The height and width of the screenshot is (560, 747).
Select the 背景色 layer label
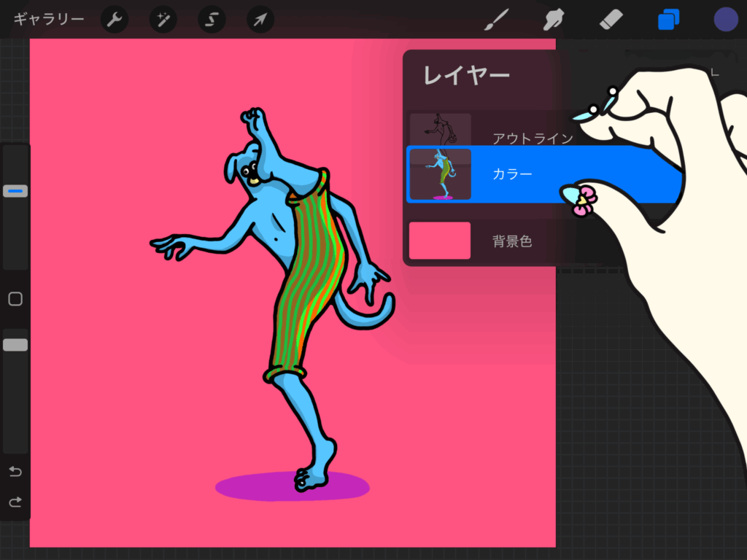511,241
